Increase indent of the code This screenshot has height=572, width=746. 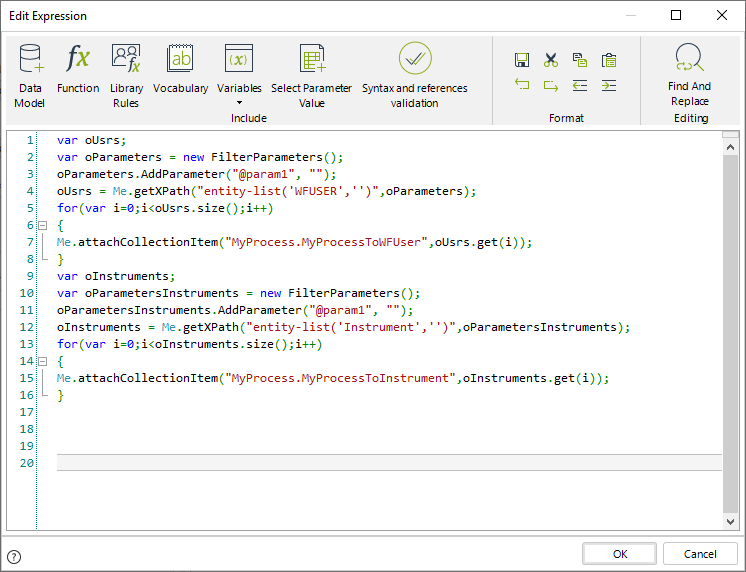pos(609,85)
